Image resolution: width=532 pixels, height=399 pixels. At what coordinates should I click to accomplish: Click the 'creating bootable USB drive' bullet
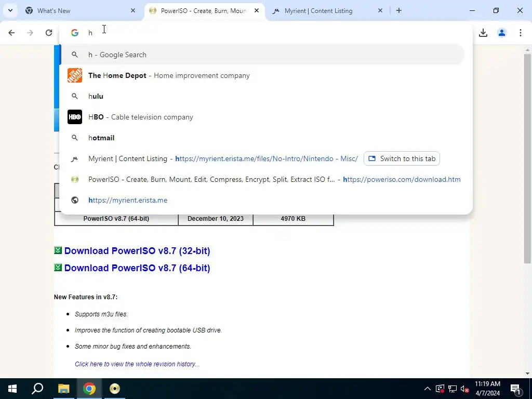[148, 330]
